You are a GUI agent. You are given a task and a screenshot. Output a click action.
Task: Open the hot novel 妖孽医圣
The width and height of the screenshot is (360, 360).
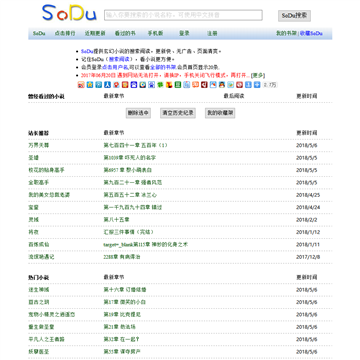[39, 352]
